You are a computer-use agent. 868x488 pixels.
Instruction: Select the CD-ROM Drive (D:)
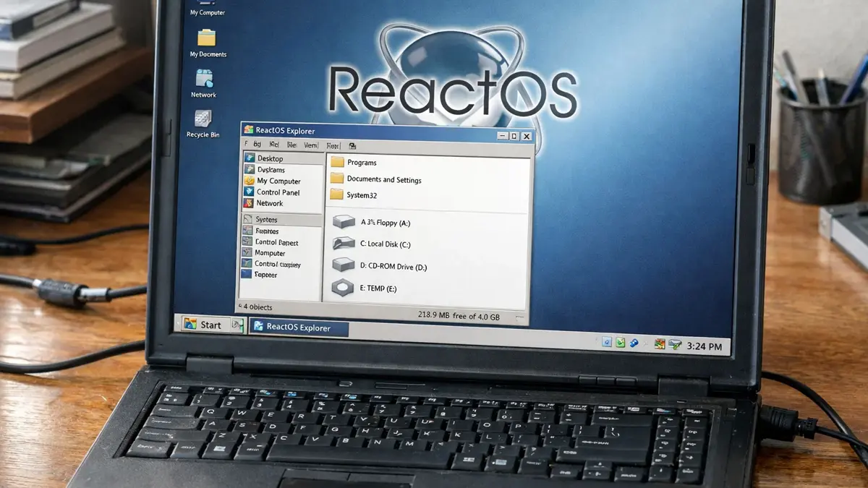tap(380, 267)
